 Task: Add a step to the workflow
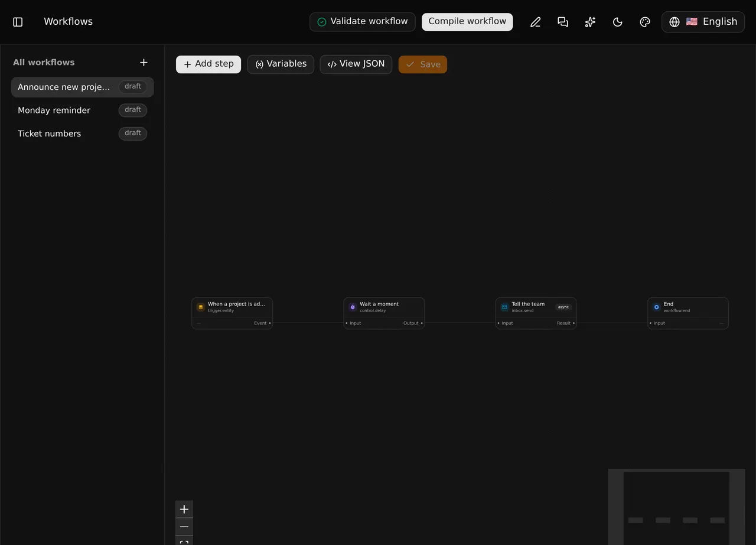(208, 64)
